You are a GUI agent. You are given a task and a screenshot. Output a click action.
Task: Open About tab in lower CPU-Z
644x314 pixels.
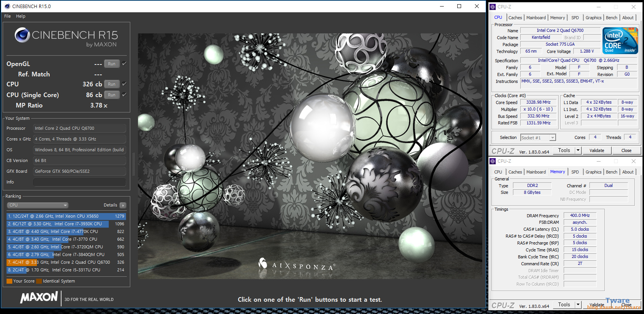pyautogui.click(x=628, y=172)
